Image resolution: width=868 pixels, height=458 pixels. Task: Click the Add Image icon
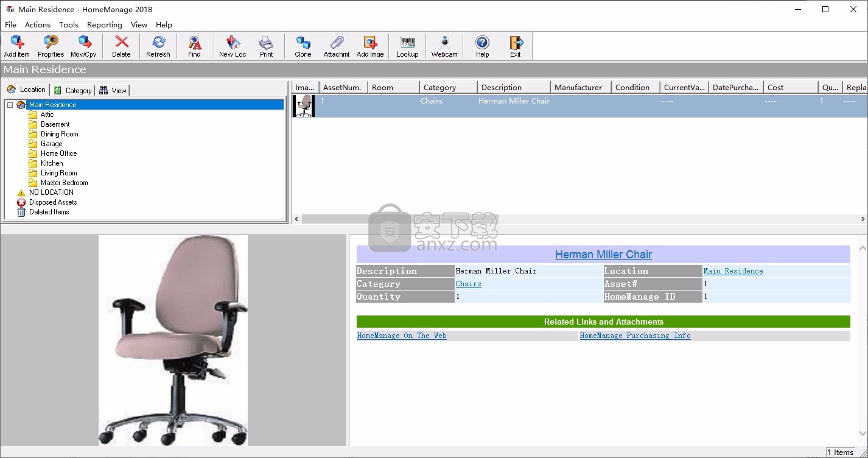point(370,46)
